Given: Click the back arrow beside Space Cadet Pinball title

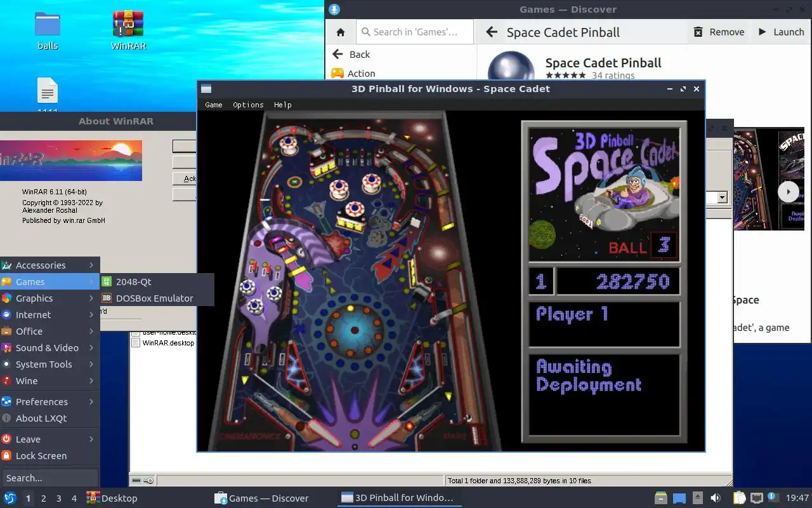Looking at the screenshot, I should click(490, 32).
